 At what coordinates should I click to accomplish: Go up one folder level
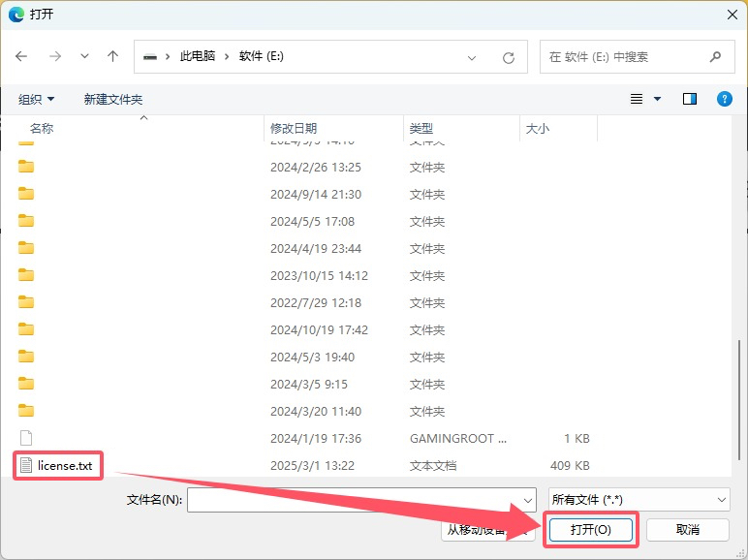112,57
